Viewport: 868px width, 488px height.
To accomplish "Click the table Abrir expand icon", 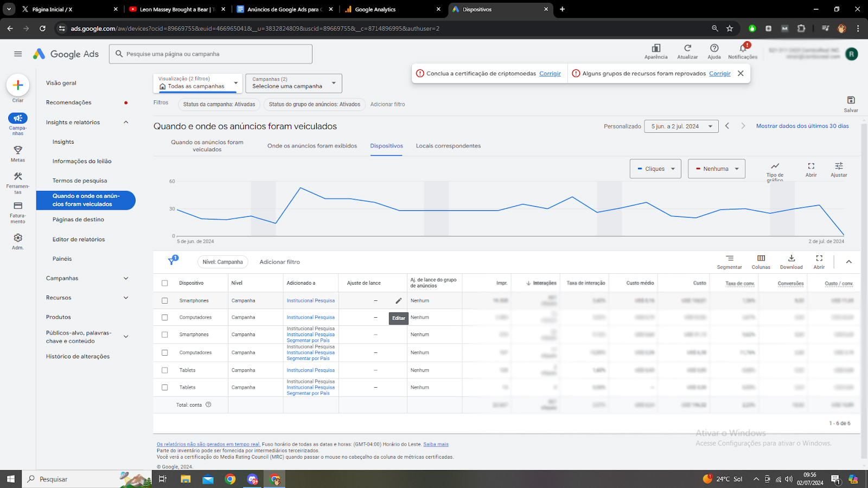I will tap(819, 258).
